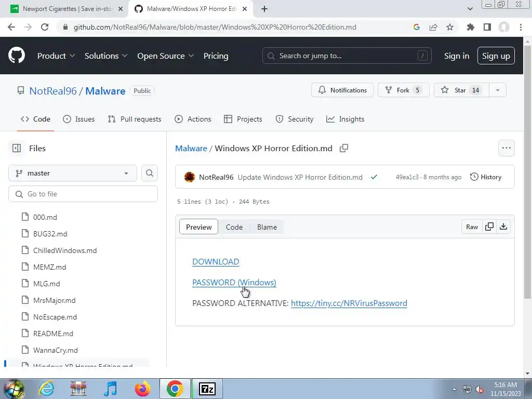Select the Preview view button
Viewport: 532px width, 399px height.
(x=198, y=227)
